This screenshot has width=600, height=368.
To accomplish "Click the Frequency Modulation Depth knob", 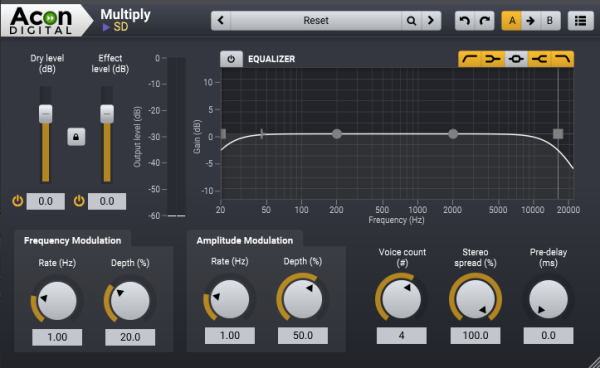I will (x=130, y=301).
